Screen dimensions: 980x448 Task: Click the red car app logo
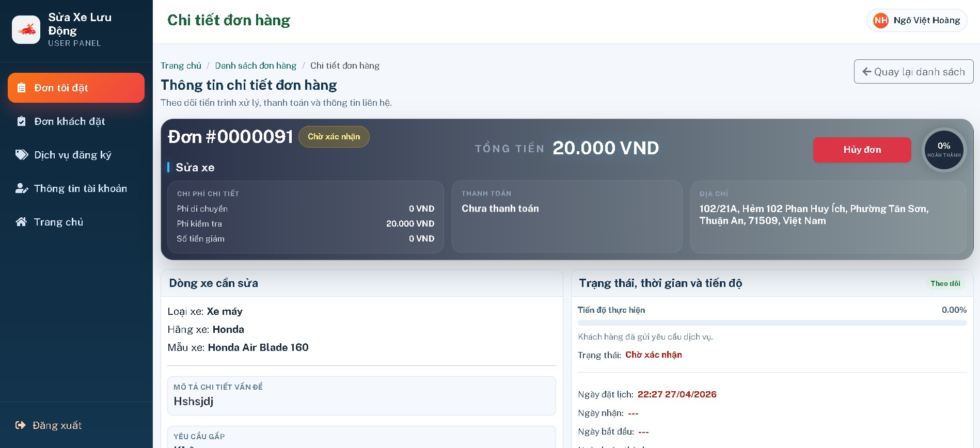[x=26, y=29]
